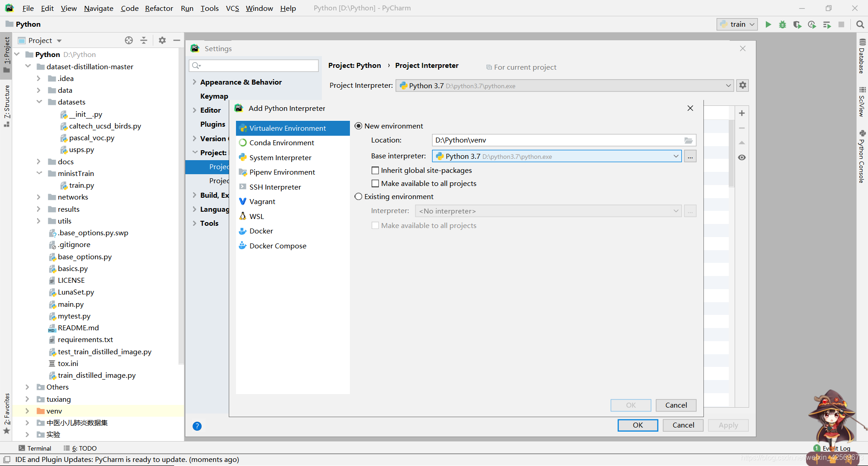Upgrade package with the up arrow icon
This screenshot has height=466, width=868.
coord(742,143)
